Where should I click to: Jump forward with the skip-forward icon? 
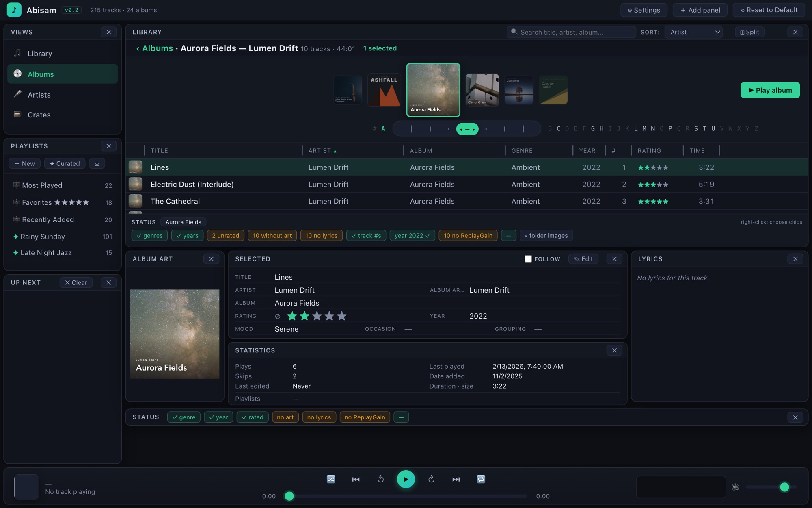point(431,479)
